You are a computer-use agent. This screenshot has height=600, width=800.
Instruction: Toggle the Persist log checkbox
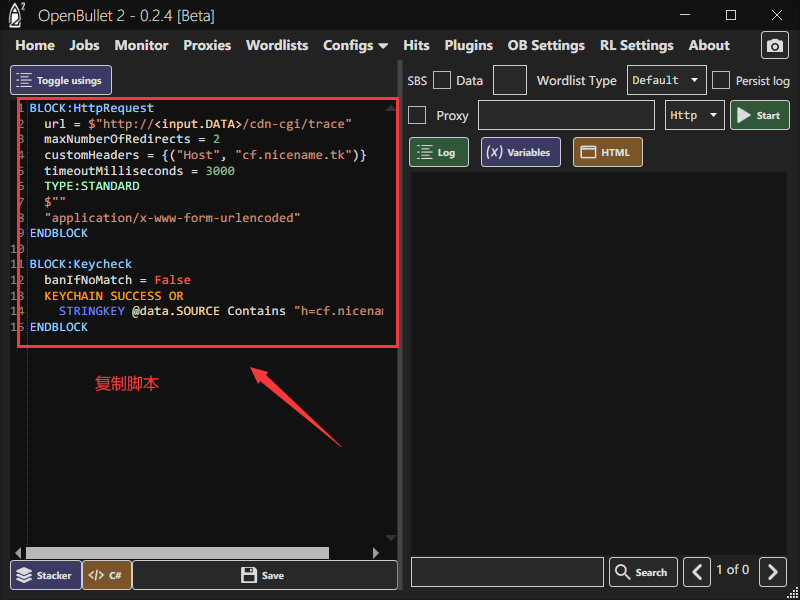(x=720, y=81)
